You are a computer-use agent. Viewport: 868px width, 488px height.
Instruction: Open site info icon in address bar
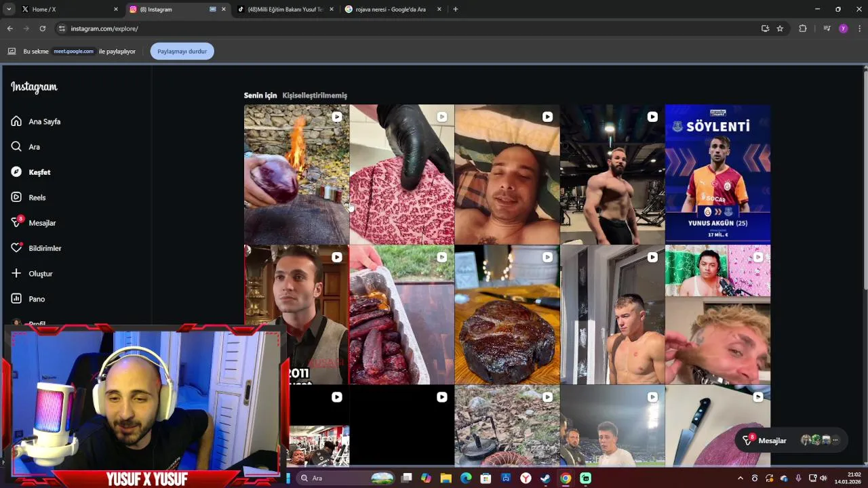pyautogui.click(x=62, y=28)
